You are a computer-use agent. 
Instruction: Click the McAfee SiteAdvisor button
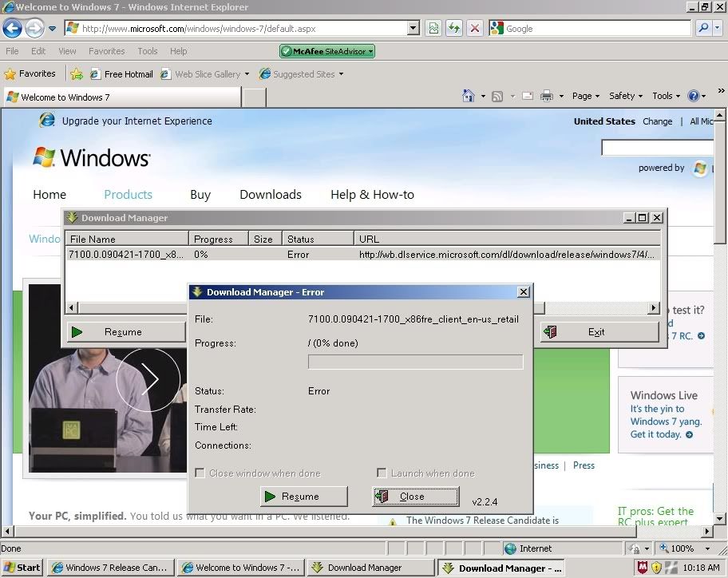[x=326, y=51]
